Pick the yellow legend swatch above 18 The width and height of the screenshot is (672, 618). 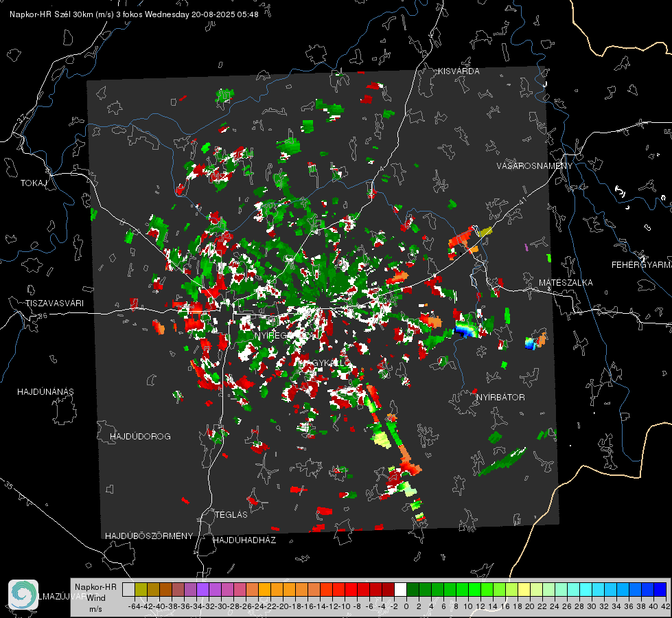point(524,589)
